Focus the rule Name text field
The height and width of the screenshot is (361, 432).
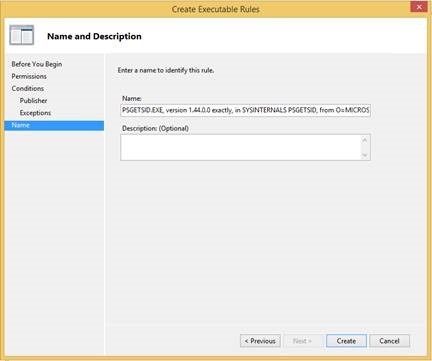point(245,110)
